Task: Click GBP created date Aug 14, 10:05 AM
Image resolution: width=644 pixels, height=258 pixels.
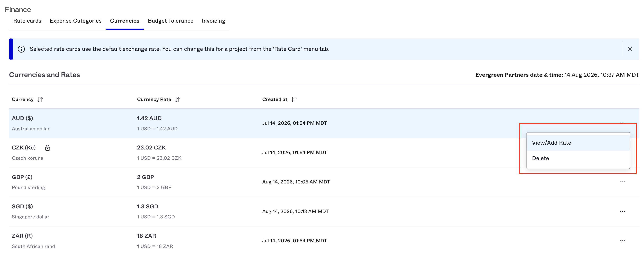Action: (x=296, y=182)
